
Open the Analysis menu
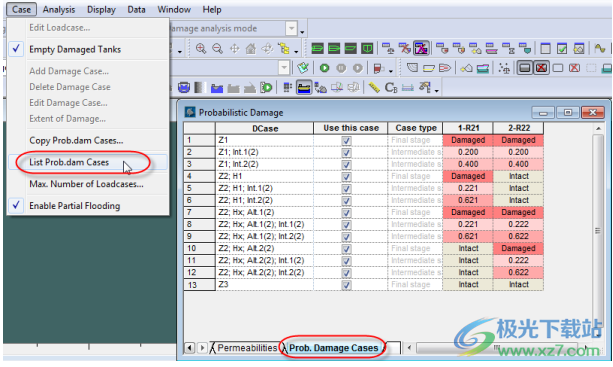[x=59, y=9]
